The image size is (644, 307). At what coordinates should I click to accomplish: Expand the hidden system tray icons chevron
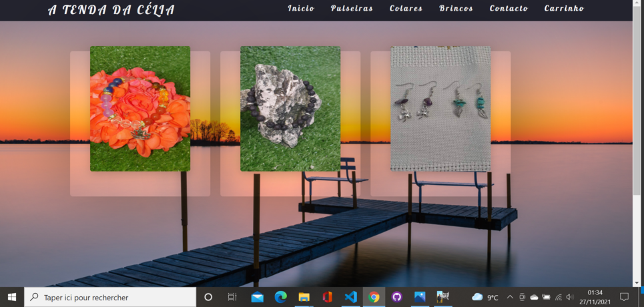[510, 297]
